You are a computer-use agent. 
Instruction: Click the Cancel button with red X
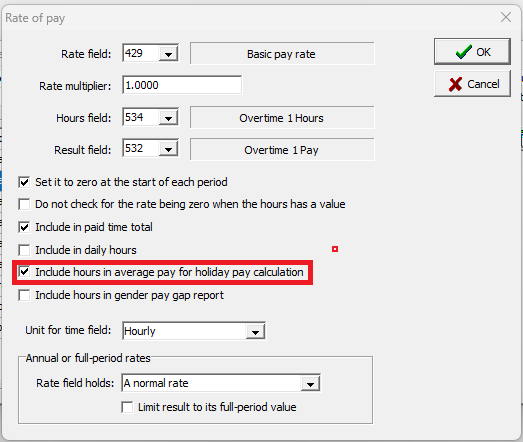point(472,84)
